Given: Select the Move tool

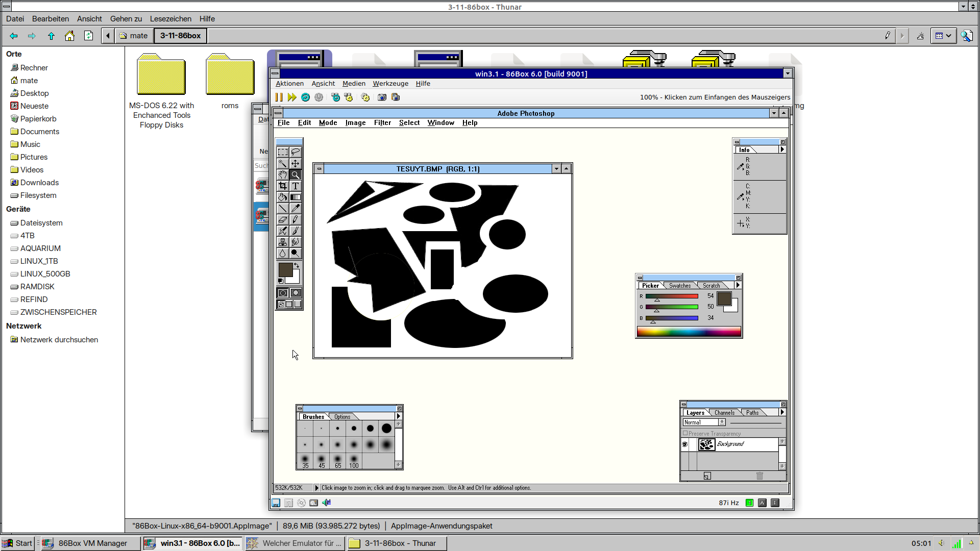Looking at the screenshot, I should coord(296,163).
